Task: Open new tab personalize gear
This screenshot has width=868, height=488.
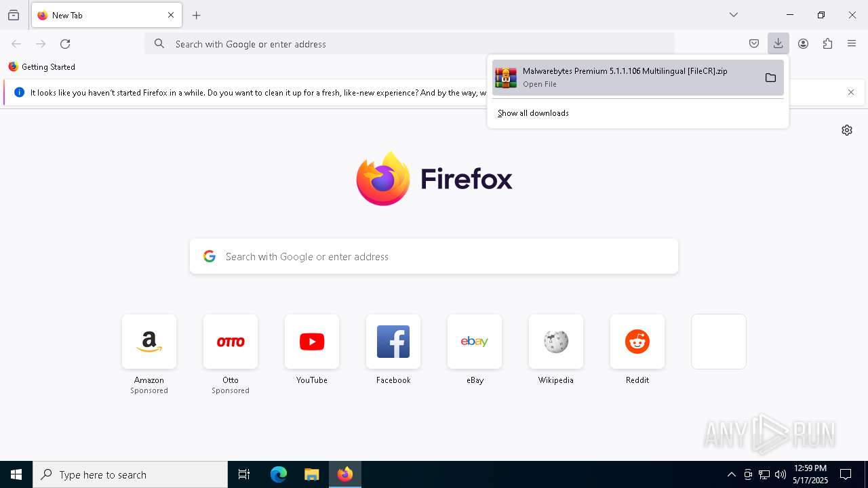Action: [x=847, y=130]
